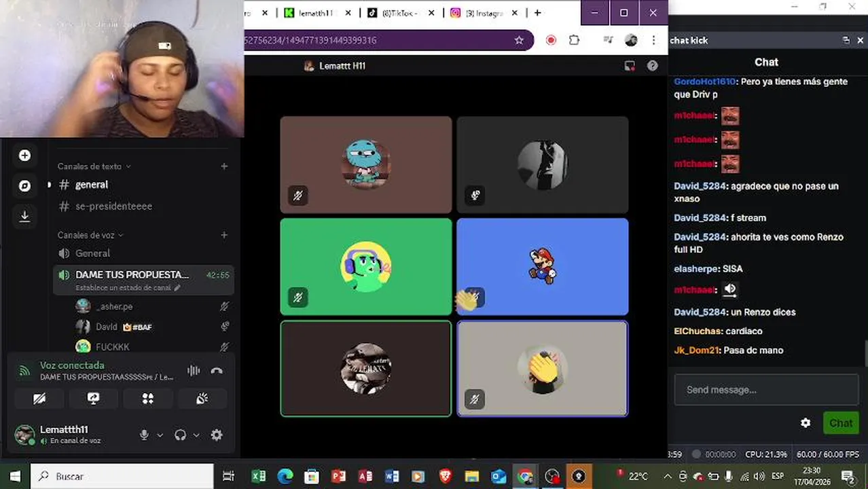
Task: Open the voice connection signal details
Action: [24, 371]
